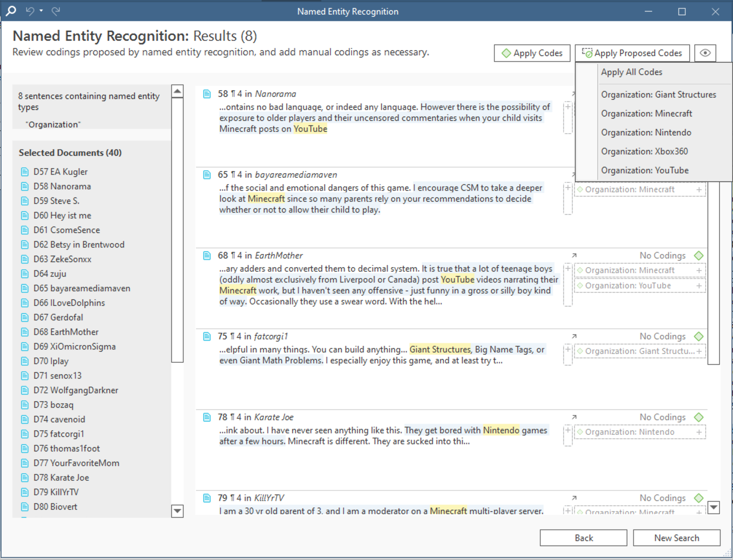Expand coding bracket plus for EarthMother result
The width and height of the screenshot is (733, 560).
click(568, 268)
